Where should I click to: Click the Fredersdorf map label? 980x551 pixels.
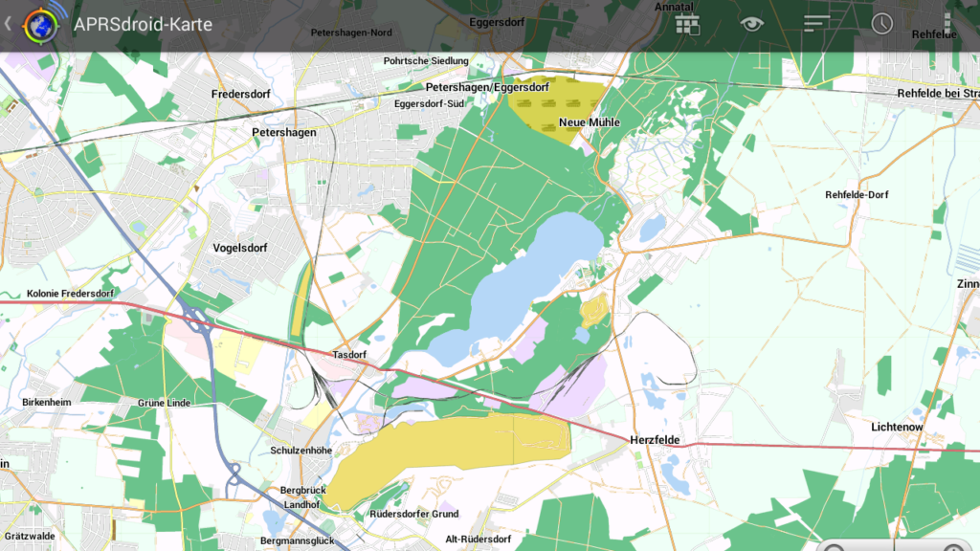tap(240, 95)
